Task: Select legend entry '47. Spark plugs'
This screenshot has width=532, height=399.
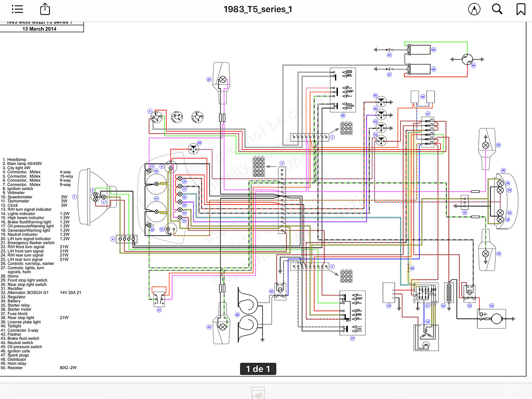Action: click(15, 355)
